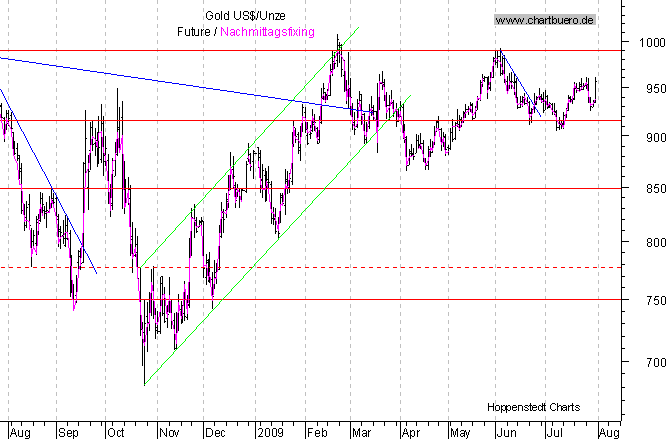Click the www.chartbuero.de website label
This screenshot has height=439, width=669.
click(545, 20)
